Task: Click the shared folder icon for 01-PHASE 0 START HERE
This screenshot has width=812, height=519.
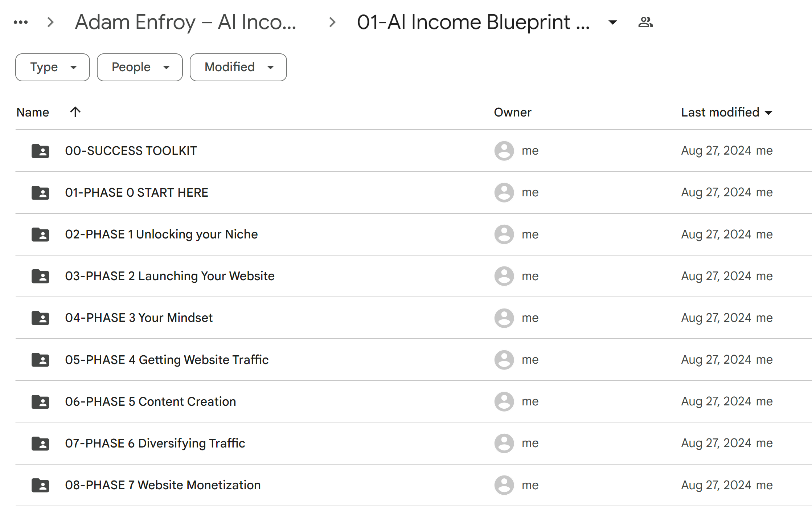Action: pos(40,192)
